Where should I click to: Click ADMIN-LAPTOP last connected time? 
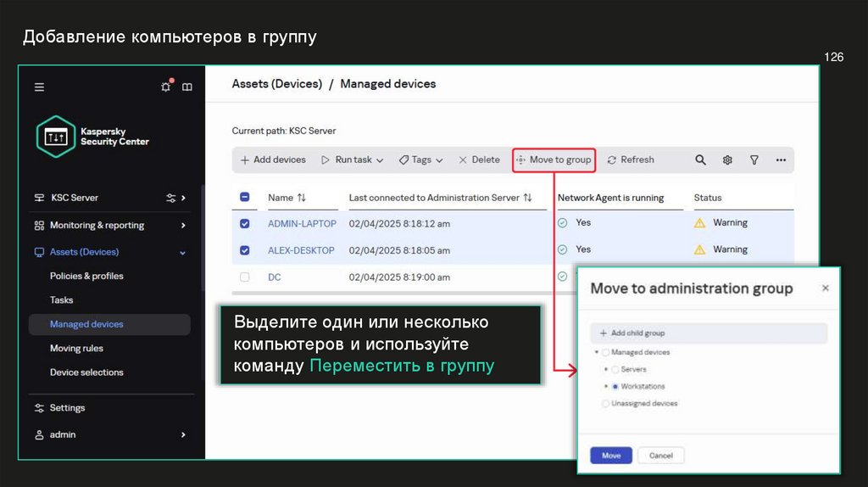pyautogui.click(x=399, y=224)
